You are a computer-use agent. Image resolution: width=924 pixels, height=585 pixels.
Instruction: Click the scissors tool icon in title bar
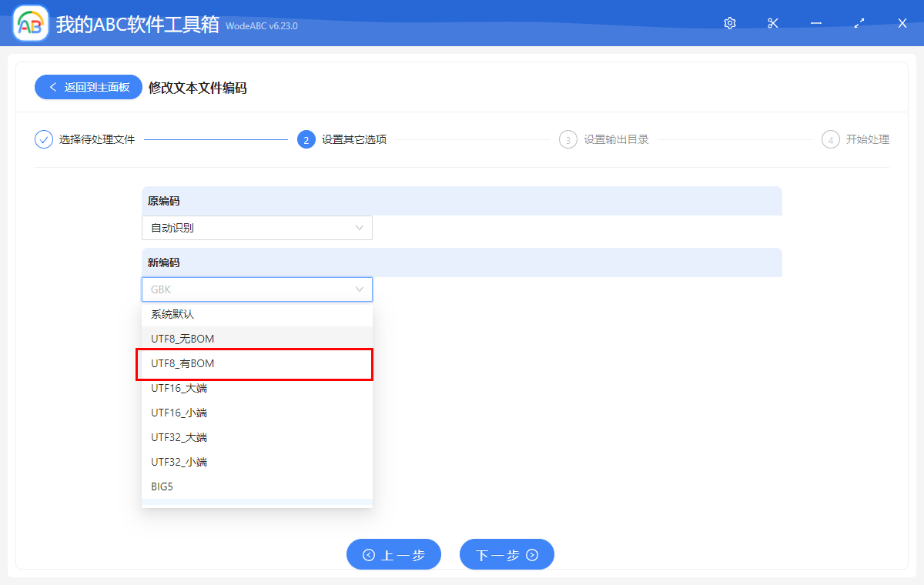(772, 23)
